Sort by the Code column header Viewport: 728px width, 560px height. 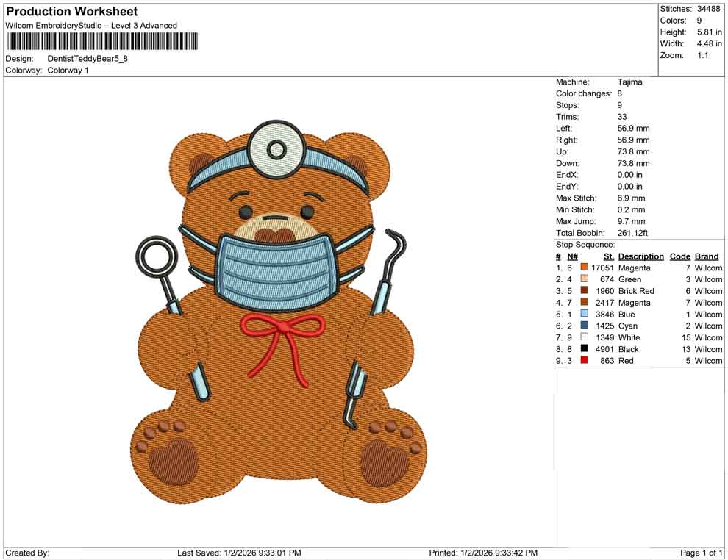(680, 256)
